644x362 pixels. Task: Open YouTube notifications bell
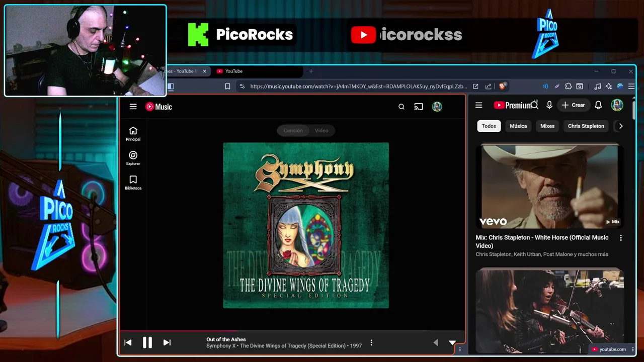point(598,105)
